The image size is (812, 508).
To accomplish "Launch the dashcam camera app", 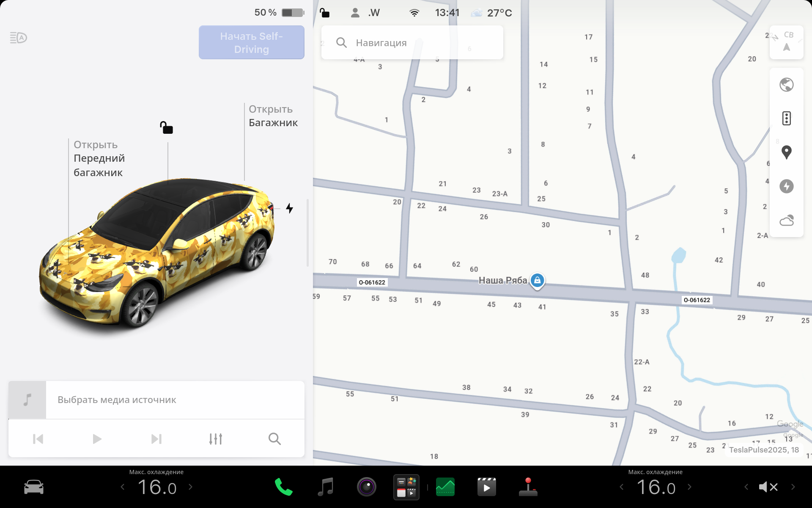I will [367, 487].
